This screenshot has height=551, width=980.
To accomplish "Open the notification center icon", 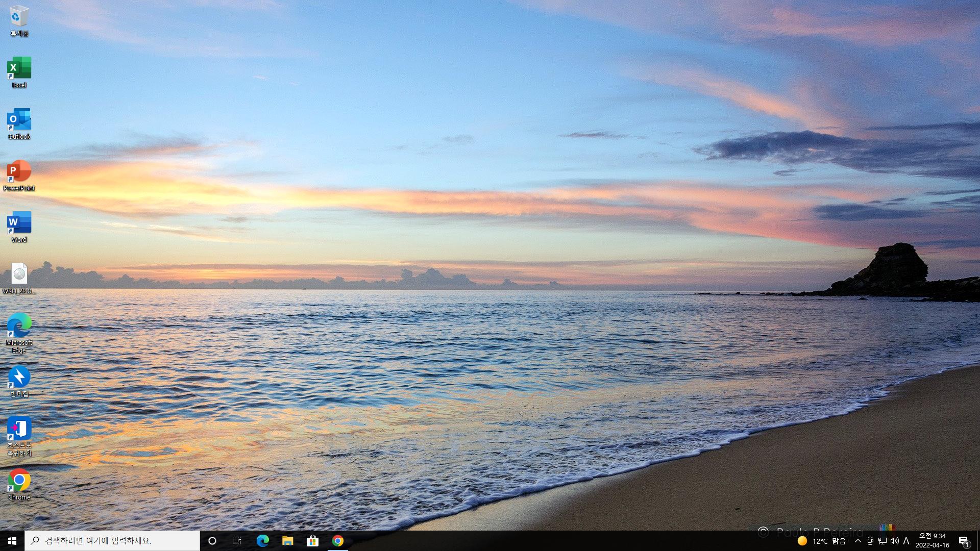I will pyautogui.click(x=964, y=541).
